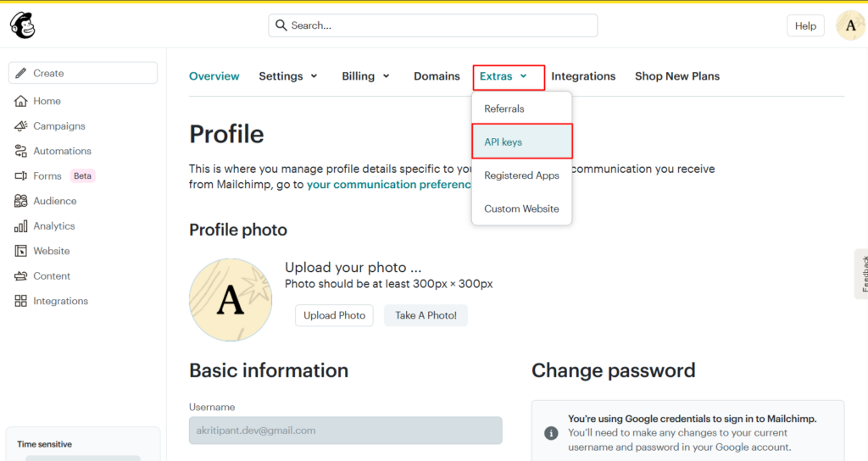The image size is (868, 461).
Task: Click the Profile photo heading
Action: pyautogui.click(x=238, y=230)
